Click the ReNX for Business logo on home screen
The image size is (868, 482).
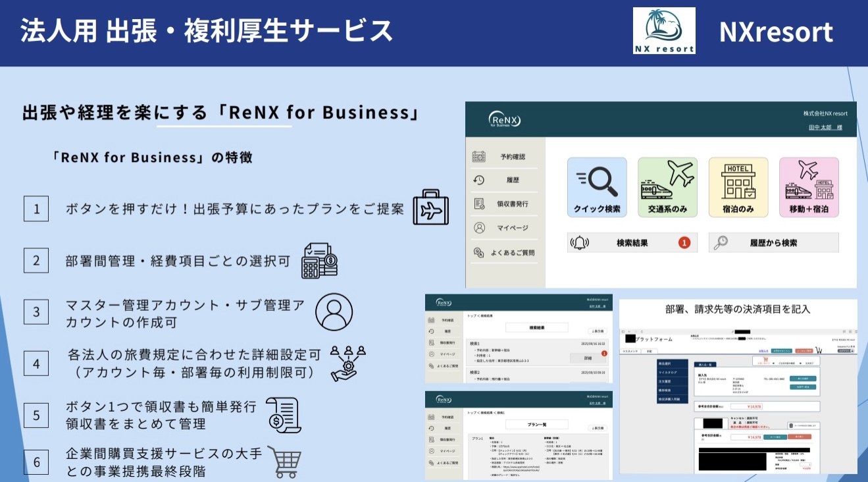pyautogui.click(x=505, y=120)
